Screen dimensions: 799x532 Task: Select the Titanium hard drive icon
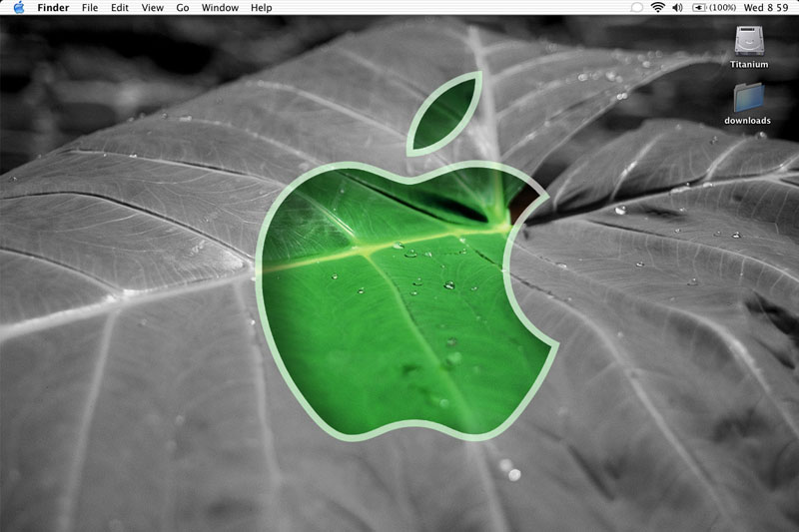click(749, 41)
